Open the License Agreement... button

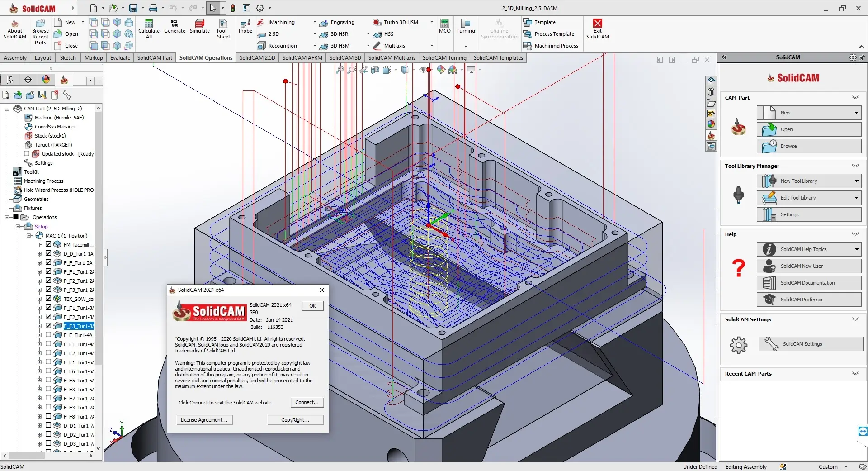click(x=204, y=420)
